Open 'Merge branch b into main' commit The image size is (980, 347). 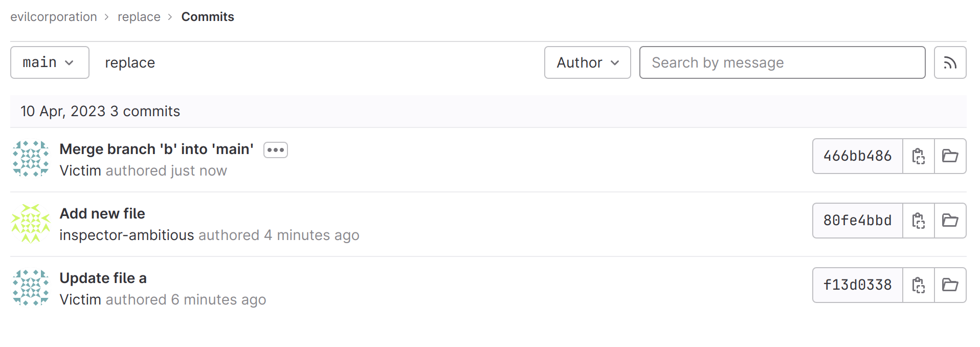pos(157,149)
